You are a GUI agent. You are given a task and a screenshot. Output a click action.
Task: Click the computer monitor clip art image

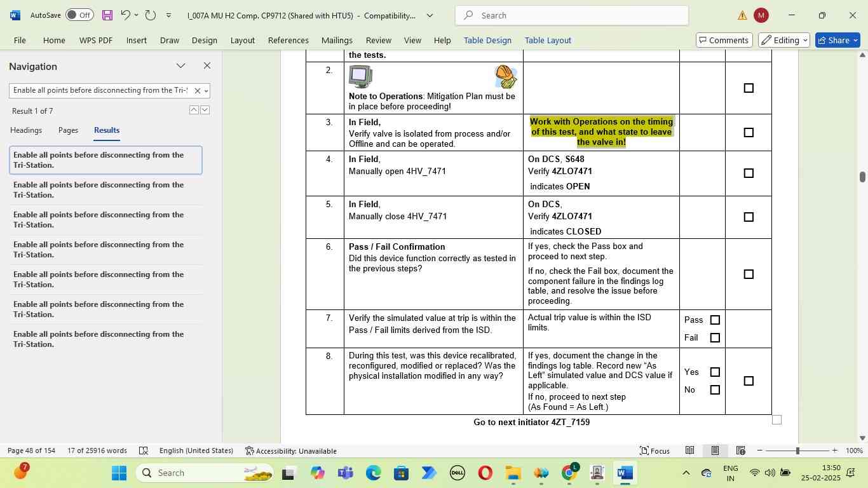point(360,77)
